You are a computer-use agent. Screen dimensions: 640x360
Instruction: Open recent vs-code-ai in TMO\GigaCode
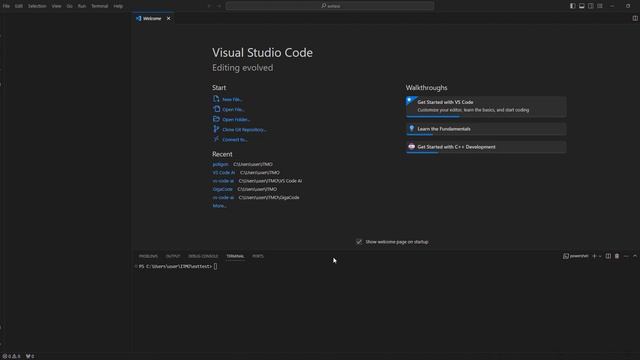223,198
